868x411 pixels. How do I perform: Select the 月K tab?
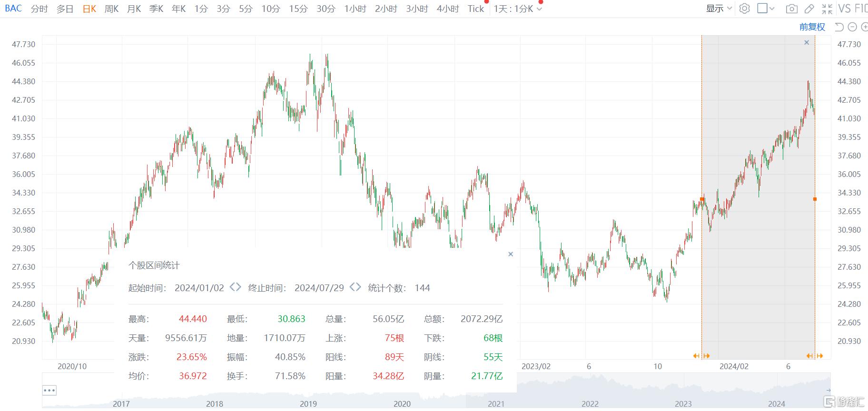(134, 9)
